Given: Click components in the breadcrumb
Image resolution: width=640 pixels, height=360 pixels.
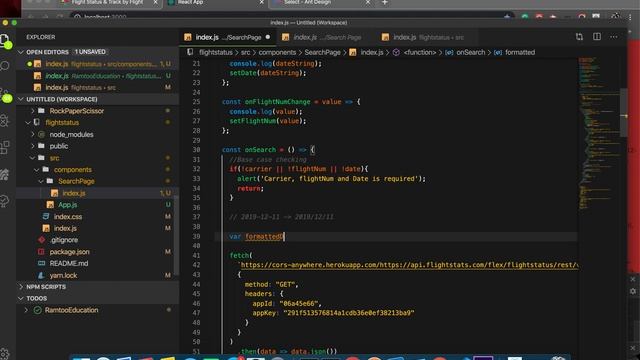Looking at the screenshot, I should click(277, 52).
